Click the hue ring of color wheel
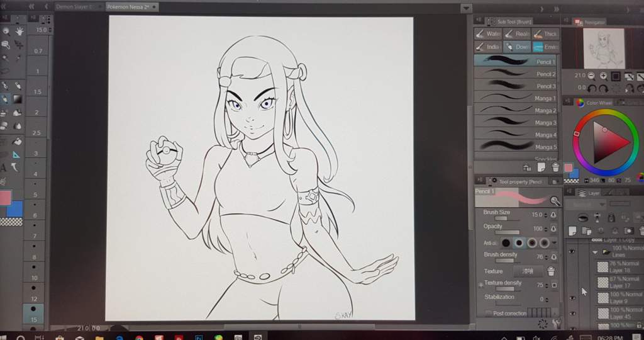This screenshot has height=340, width=644. coord(606,113)
